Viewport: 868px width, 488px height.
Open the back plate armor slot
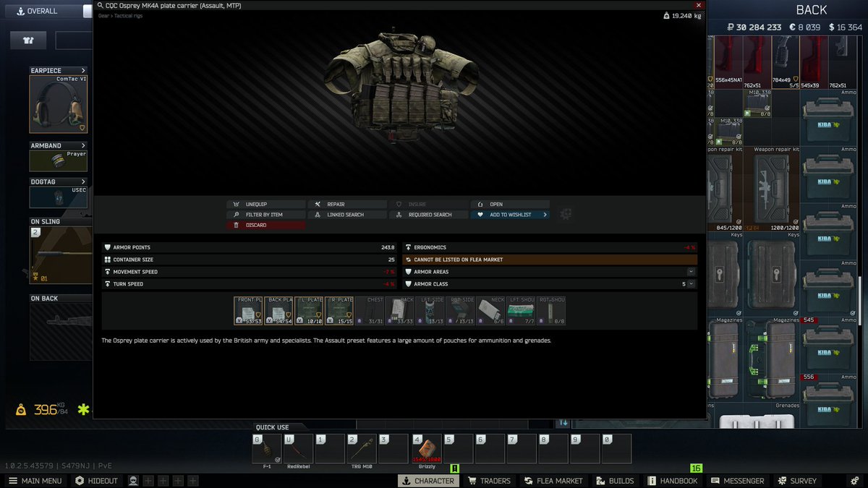[x=278, y=310]
